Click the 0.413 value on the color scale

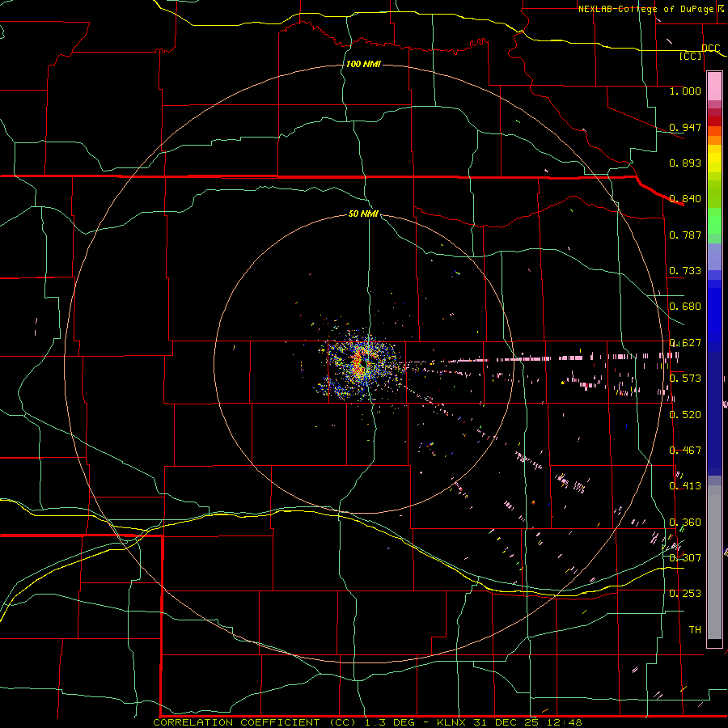point(685,486)
